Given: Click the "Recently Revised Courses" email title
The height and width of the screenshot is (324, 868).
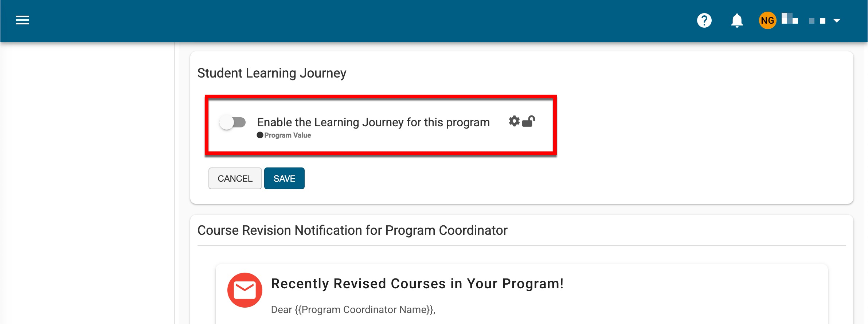Looking at the screenshot, I should pos(417,284).
